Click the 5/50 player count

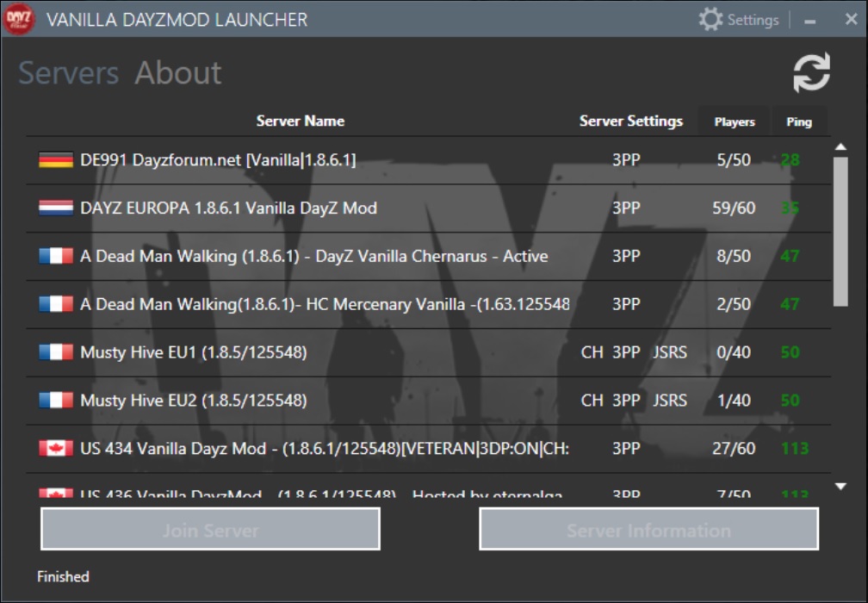coord(734,160)
